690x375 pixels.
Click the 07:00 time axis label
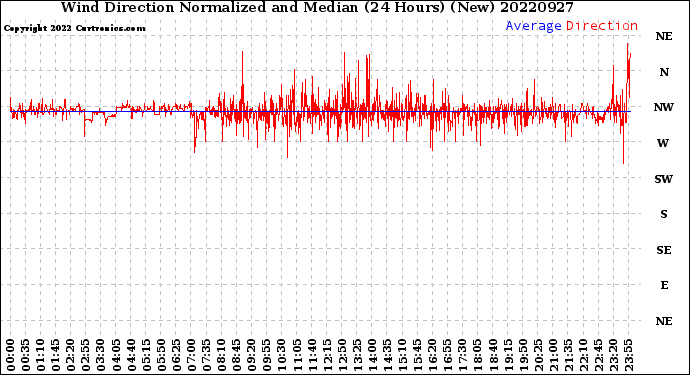[x=191, y=355]
